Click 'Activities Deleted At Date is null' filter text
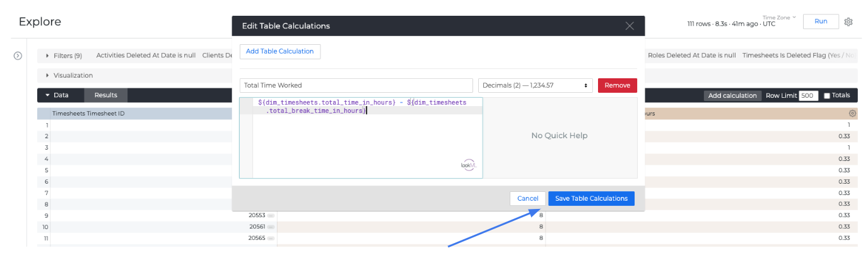 [x=146, y=56]
